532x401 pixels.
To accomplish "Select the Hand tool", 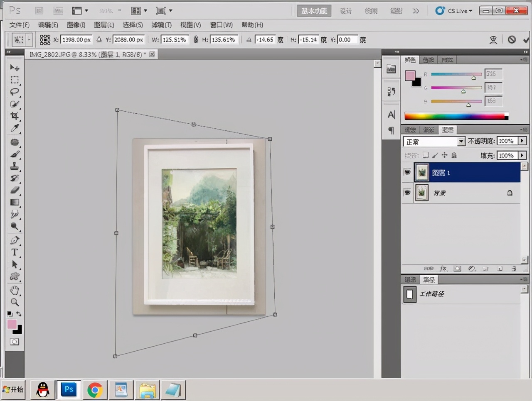I will 15,290.
